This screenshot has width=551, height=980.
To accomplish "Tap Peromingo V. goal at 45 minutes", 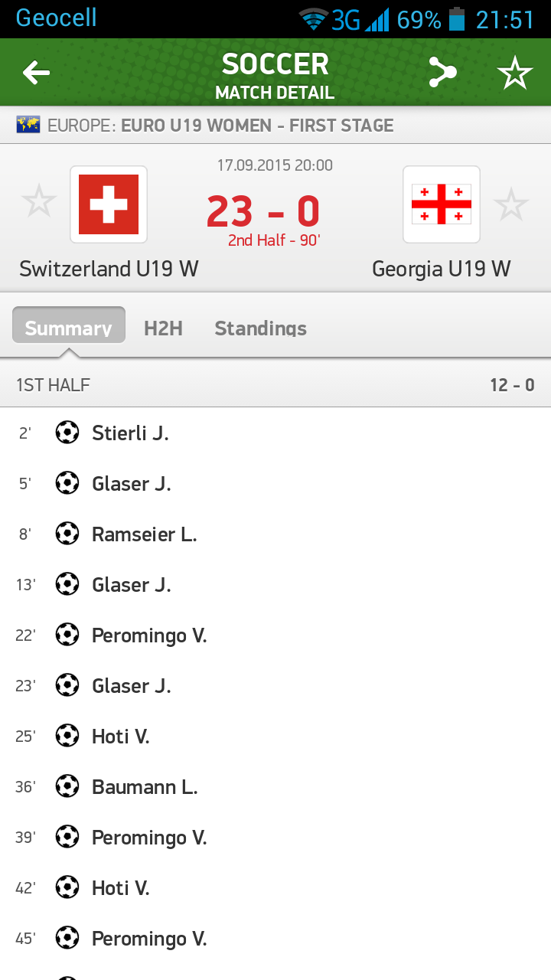I will (149, 939).
